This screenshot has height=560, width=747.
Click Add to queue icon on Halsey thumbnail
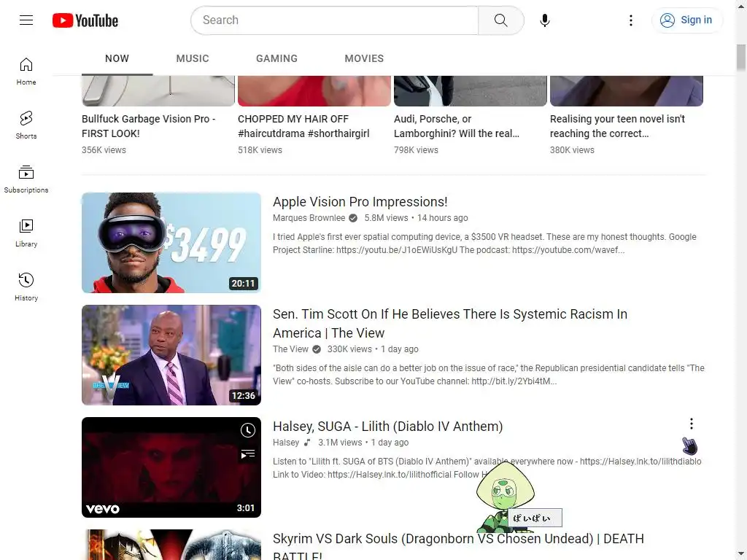coord(248,454)
